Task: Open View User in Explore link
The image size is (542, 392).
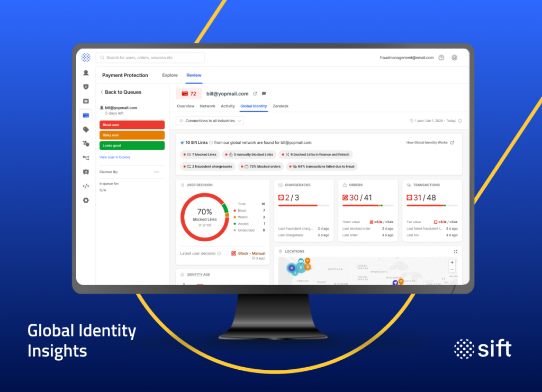Action: point(115,157)
